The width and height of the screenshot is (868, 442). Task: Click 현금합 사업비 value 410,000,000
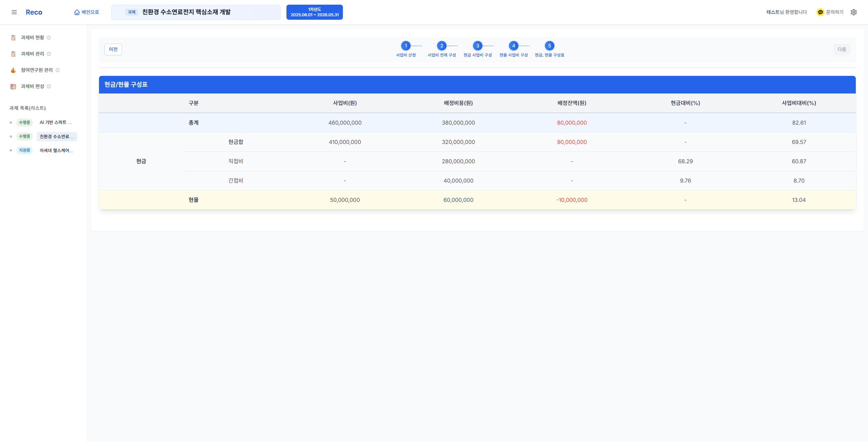(345, 142)
